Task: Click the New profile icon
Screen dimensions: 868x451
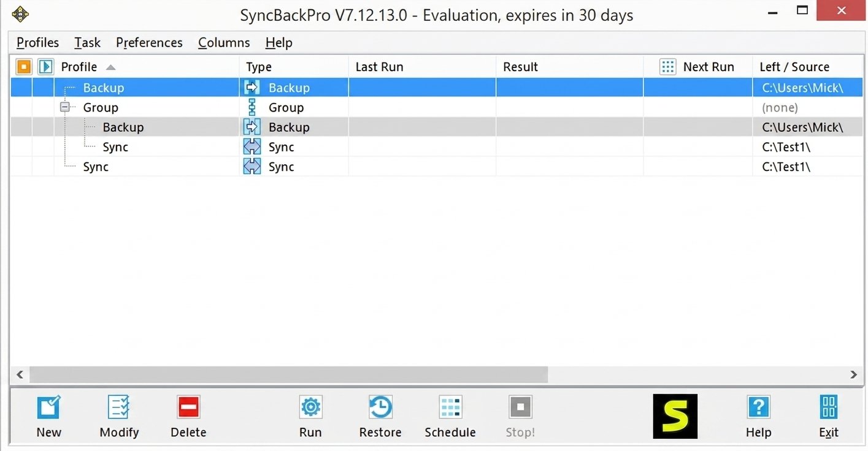Action: click(x=48, y=407)
